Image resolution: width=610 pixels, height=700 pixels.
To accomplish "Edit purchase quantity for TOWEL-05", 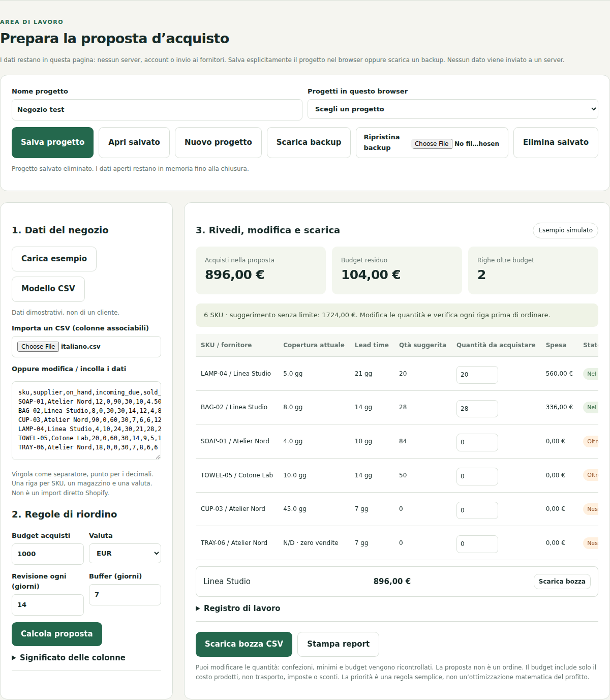I will click(477, 476).
